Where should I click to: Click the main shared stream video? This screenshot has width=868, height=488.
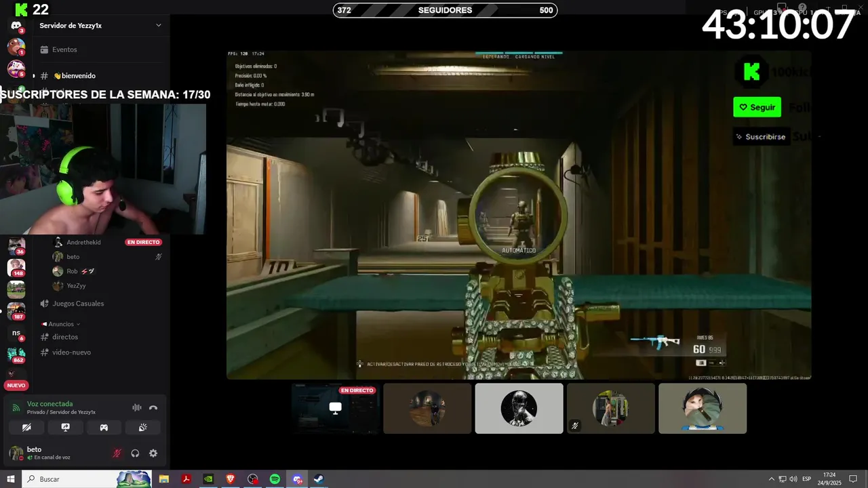point(519,215)
